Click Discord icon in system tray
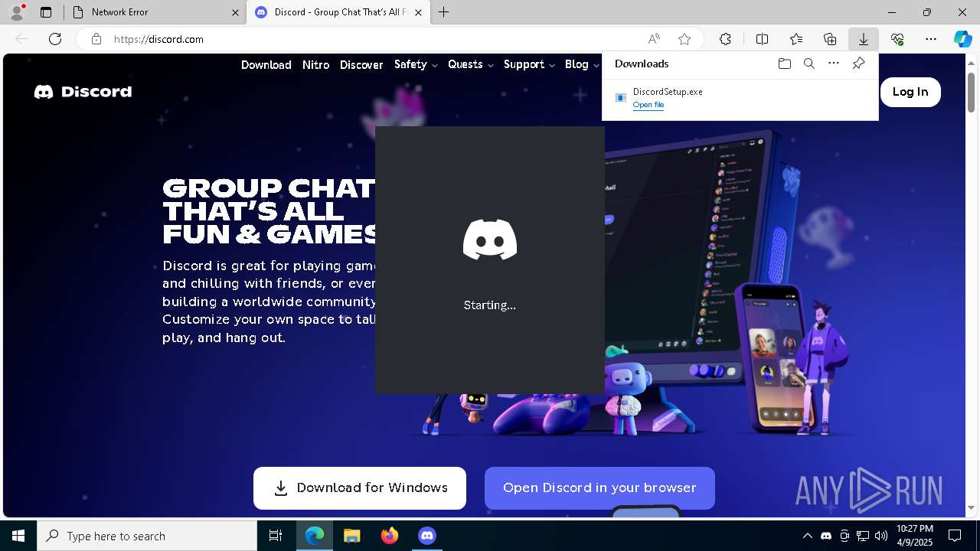980x551 pixels. tap(826, 536)
